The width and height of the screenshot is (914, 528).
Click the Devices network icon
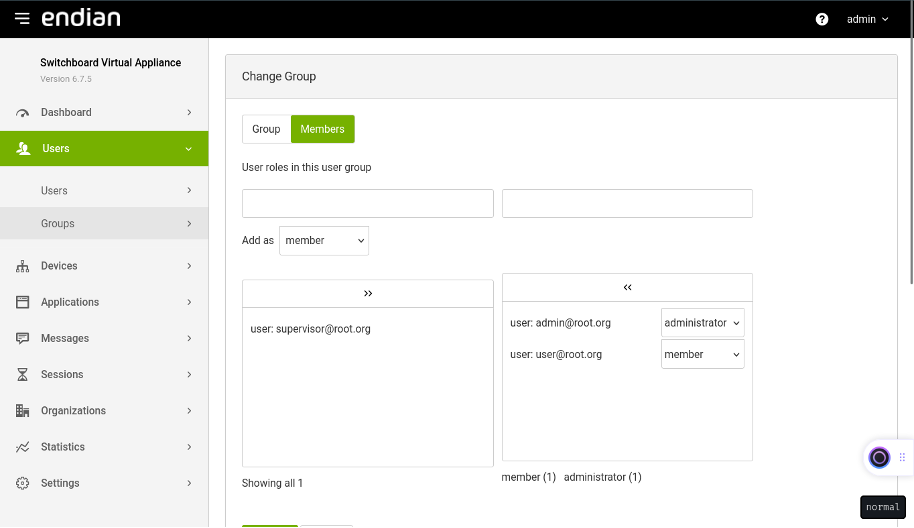point(22,266)
